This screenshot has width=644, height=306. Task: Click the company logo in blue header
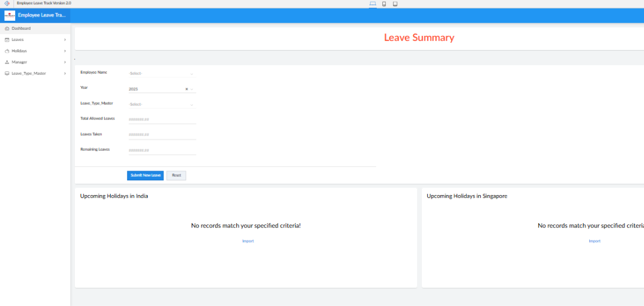coord(10,15)
